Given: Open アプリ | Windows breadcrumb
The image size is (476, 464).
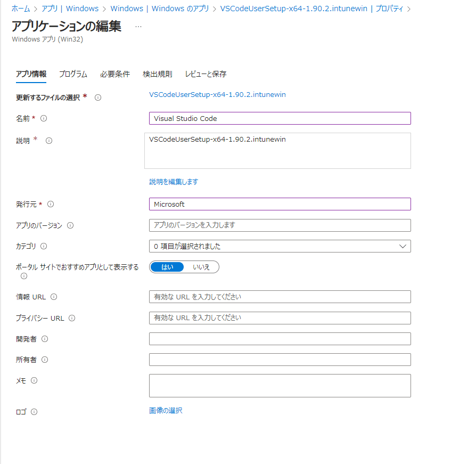Looking at the screenshot, I should [x=70, y=9].
